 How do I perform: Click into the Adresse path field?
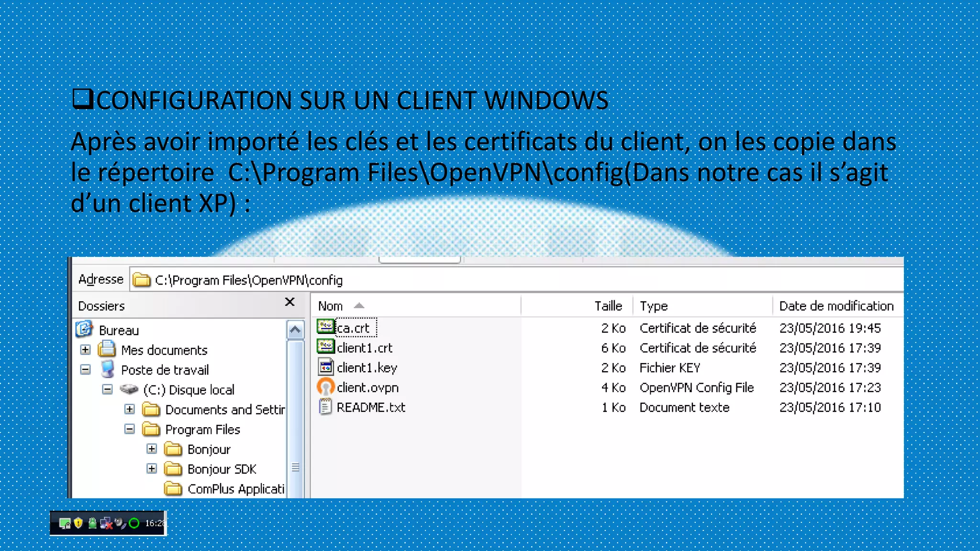click(517, 280)
